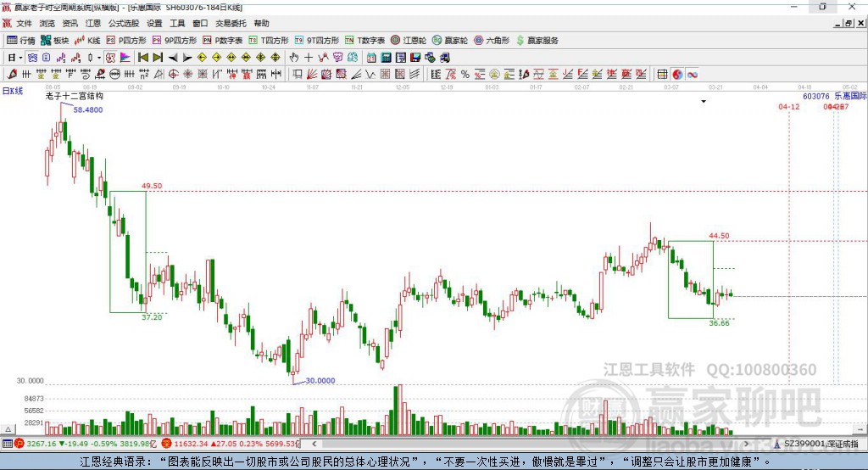
Task: Click the 行情 toolbar button
Action: point(21,41)
